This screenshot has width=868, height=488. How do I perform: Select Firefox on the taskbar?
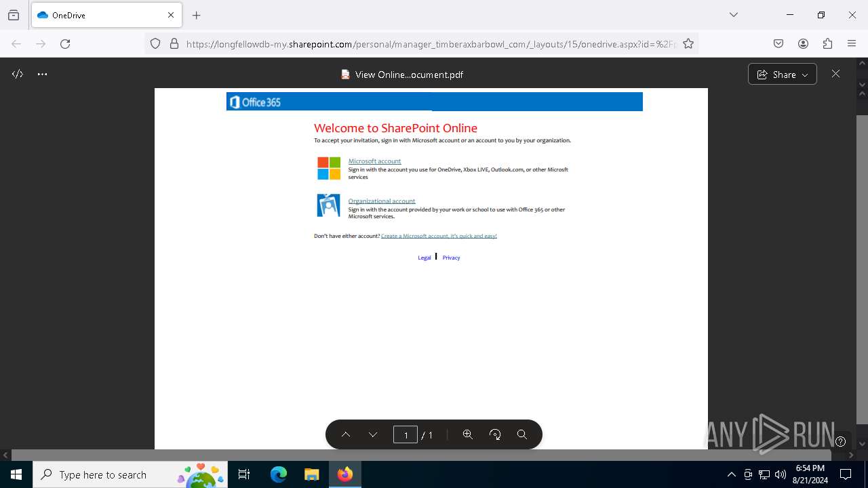point(345,474)
